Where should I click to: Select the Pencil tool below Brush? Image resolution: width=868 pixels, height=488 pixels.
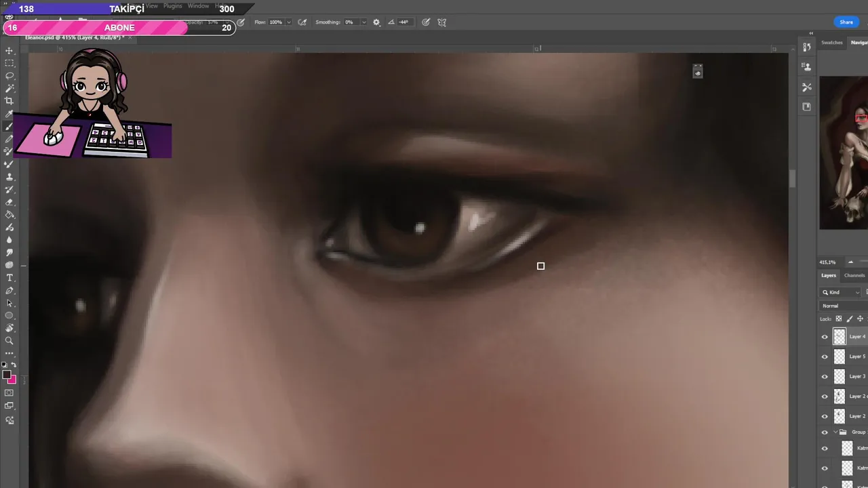coord(9,139)
